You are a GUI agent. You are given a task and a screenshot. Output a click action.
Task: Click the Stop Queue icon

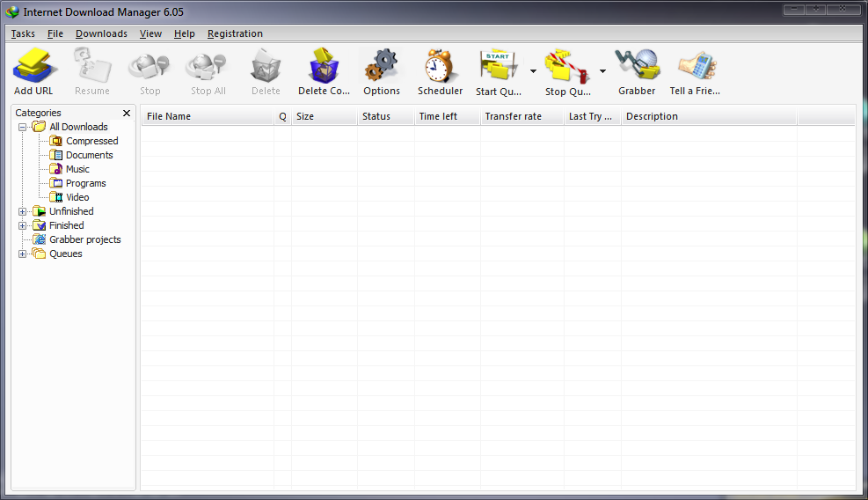click(x=567, y=66)
